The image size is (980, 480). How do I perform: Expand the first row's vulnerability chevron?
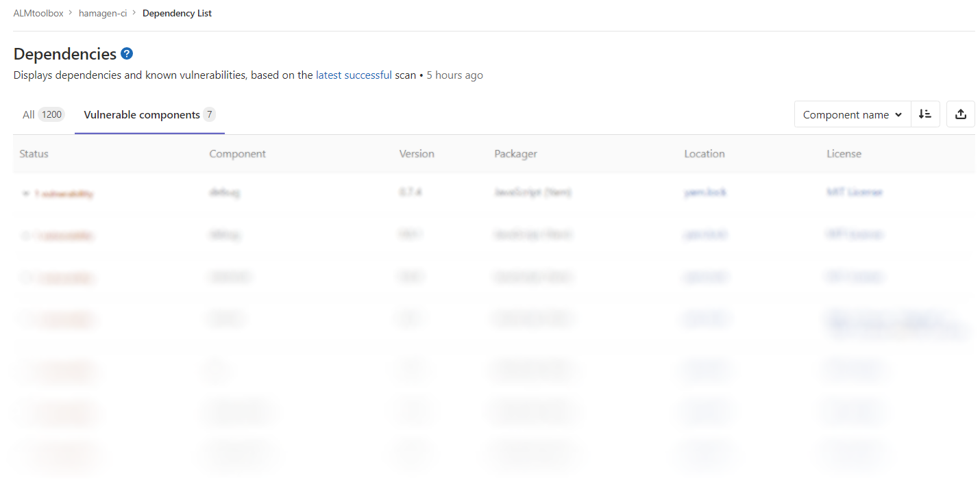point(25,194)
